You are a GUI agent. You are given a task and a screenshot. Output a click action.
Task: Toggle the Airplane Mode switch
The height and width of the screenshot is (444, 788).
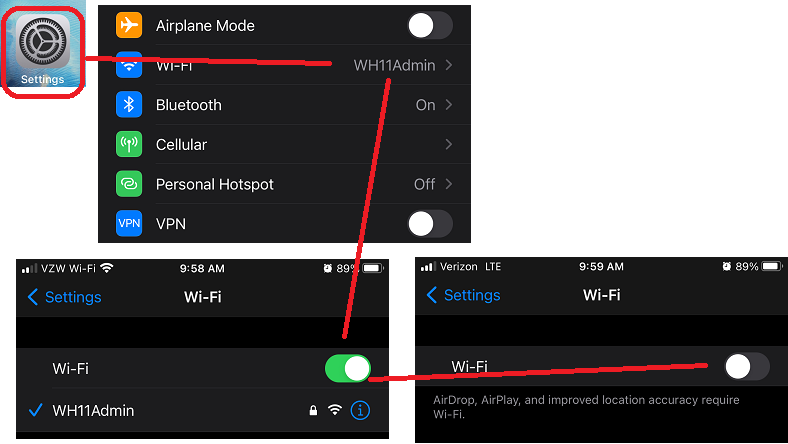430,25
